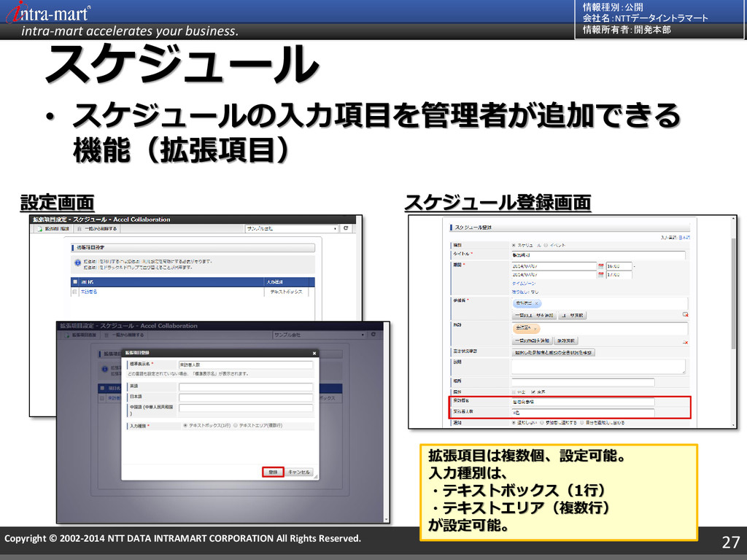Click the add item icon in dimmed toolbar

tap(67, 335)
